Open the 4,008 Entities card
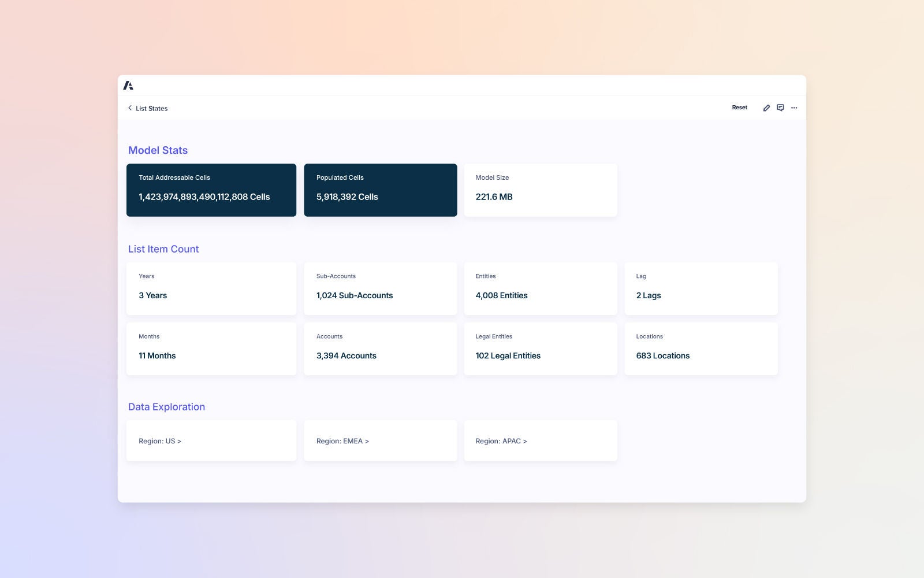 point(540,288)
